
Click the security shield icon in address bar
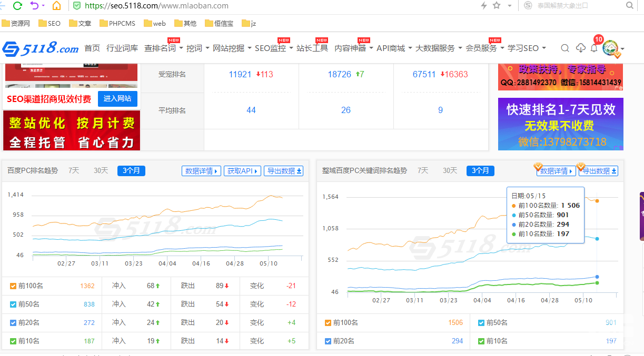(x=77, y=6)
